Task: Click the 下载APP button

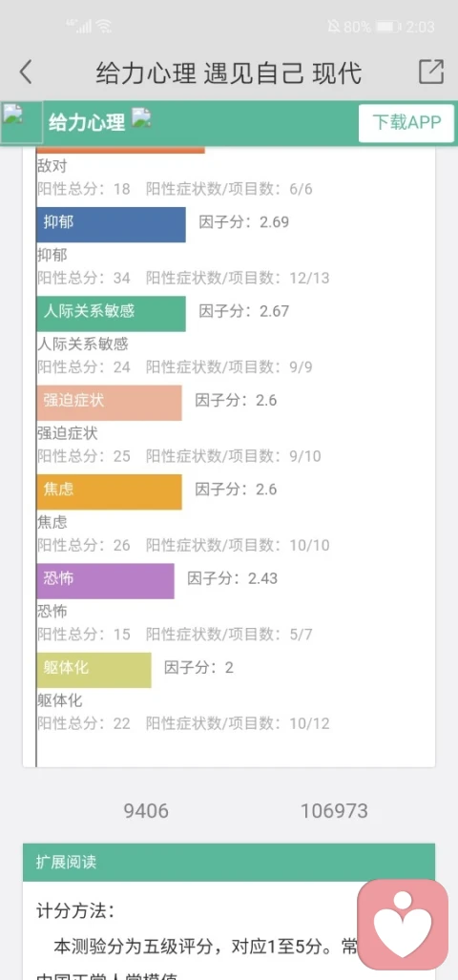Action: click(406, 122)
